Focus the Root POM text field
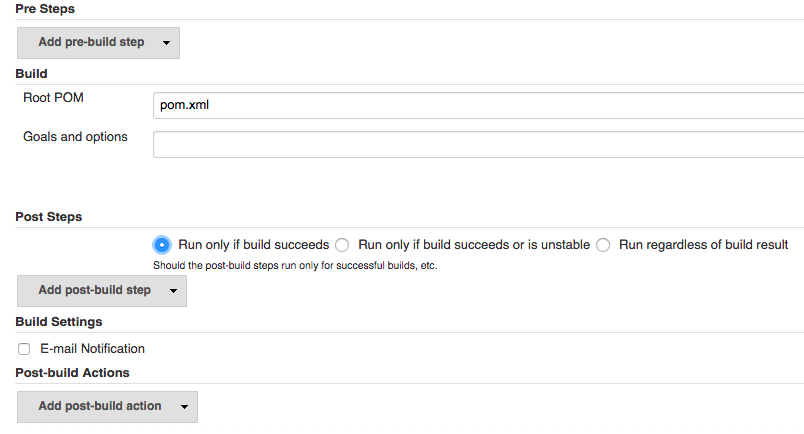 pos(478,105)
